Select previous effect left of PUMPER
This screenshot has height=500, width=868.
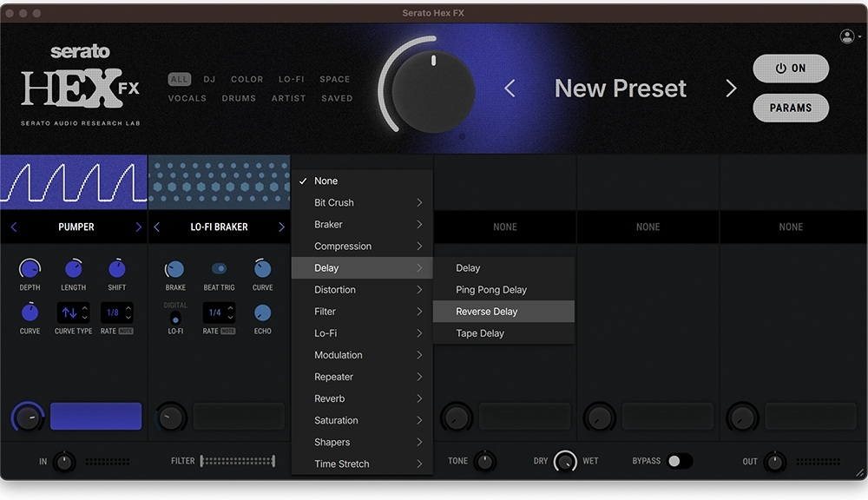point(14,227)
